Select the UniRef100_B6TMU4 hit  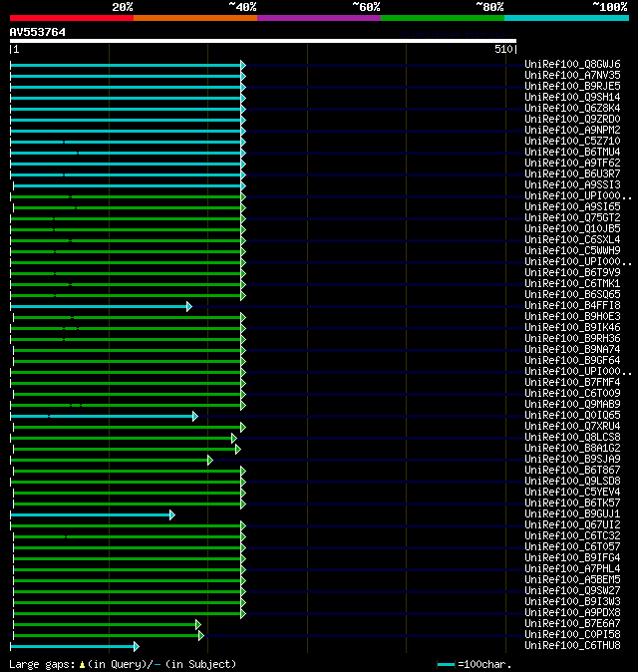(572, 153)
